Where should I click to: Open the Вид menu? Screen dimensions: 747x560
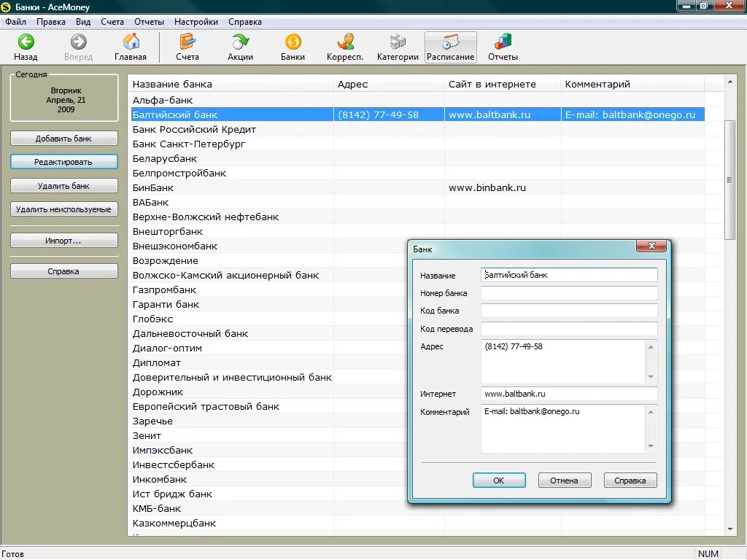pos(83,22)
